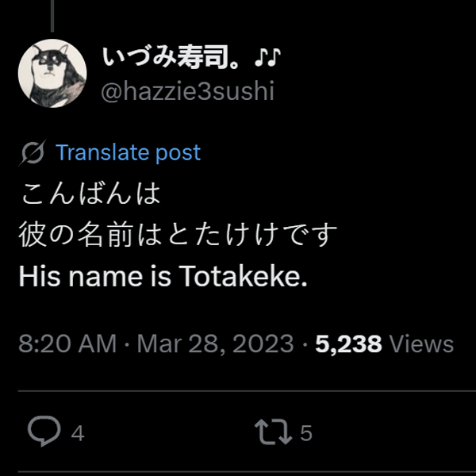Open the shiba dog profile avatar

[x=52, y=73]
